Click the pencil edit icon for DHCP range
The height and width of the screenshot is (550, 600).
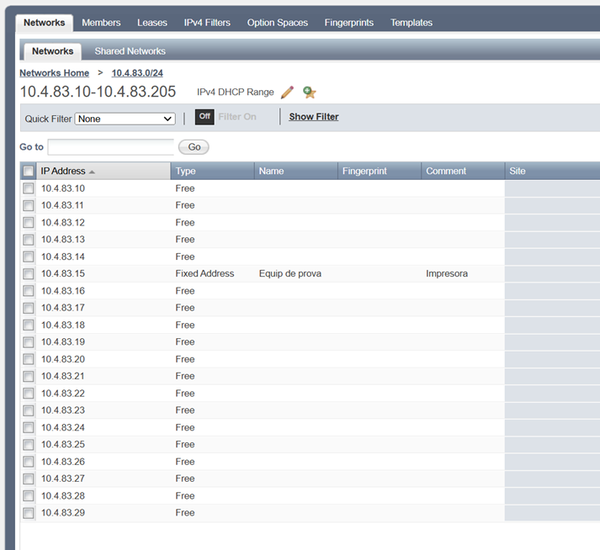click(x=287, y=92)
